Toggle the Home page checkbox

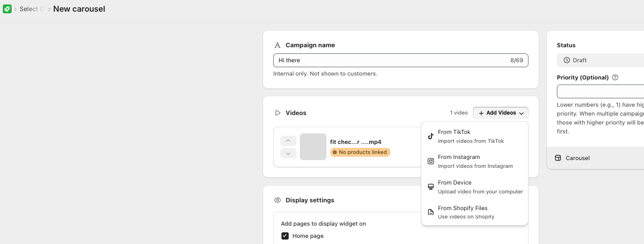(285, 236)
